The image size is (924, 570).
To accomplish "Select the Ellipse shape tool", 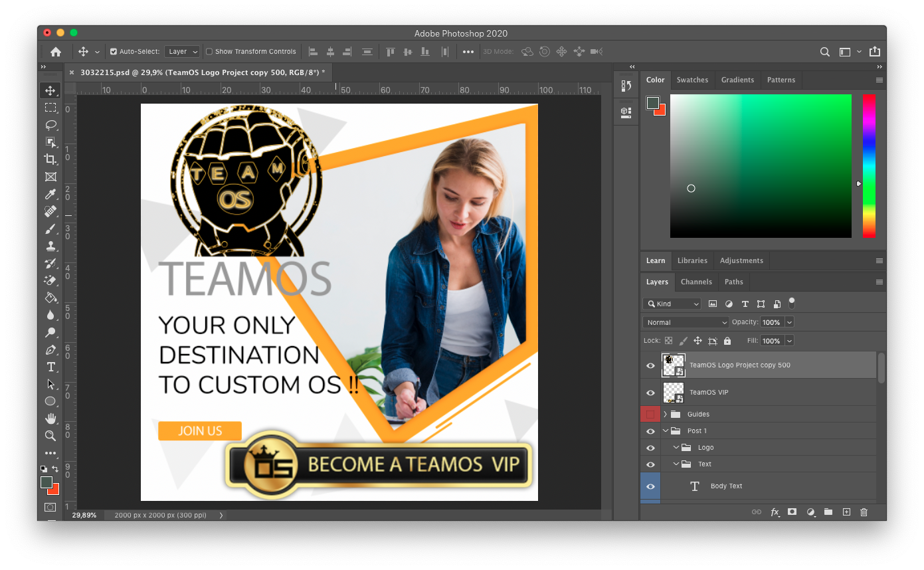I will coord(50,401).
